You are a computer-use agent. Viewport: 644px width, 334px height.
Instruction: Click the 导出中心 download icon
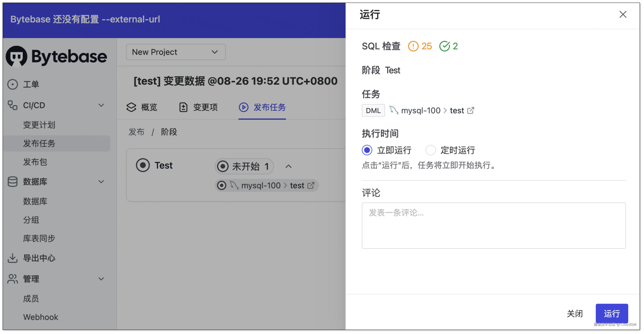pyautogui.click(x=12, y=258)
